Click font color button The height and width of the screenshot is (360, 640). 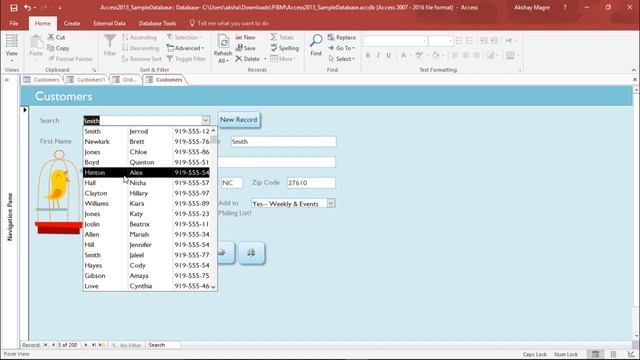coord(404,55)
